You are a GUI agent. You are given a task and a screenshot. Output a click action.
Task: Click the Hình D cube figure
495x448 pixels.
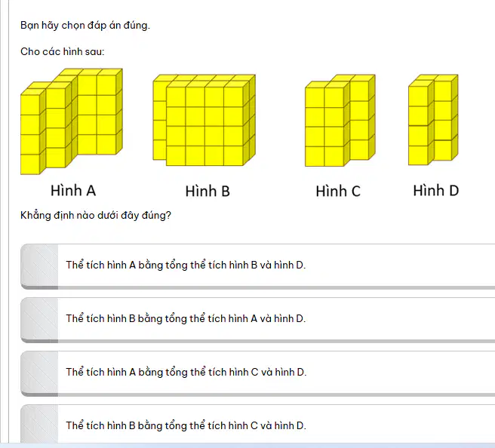coord(433,120)
